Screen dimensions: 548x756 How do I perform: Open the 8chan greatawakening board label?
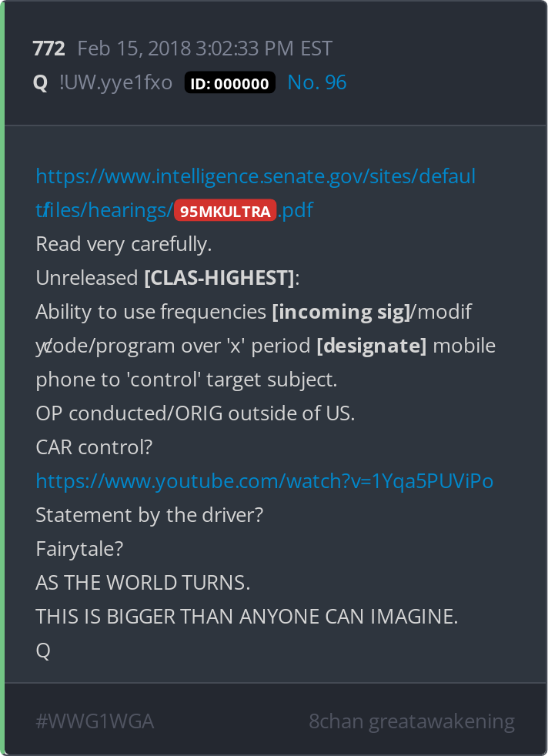[x=412, y=721]
